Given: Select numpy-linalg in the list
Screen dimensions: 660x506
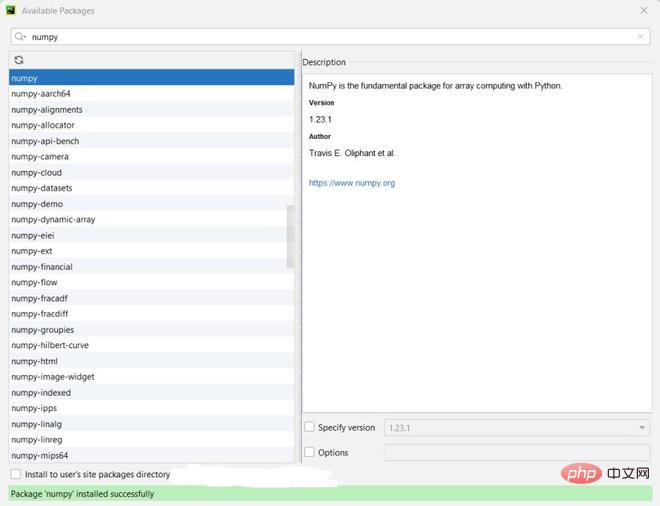Looking at the screenshot, I should [152, 424].
